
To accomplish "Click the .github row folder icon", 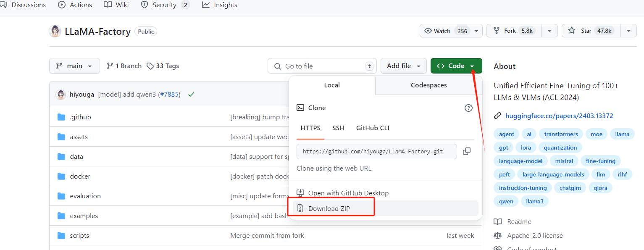I will tap(61, 117).
